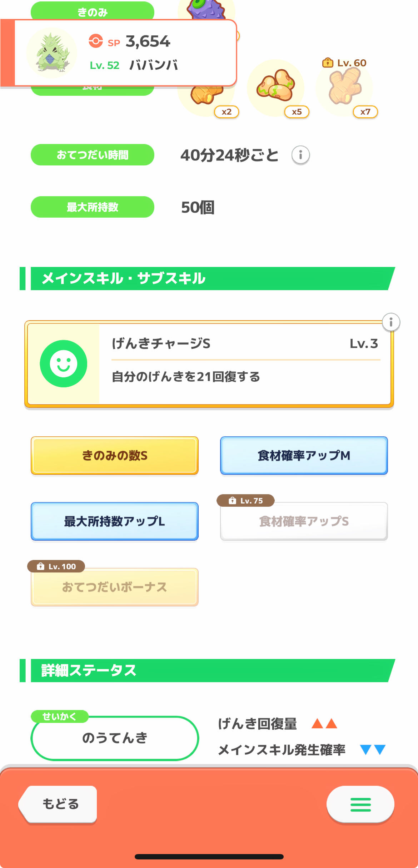Image resolution: width=418 pixels, height=868 pixels.
Task: Tap the Poké Ball SP icon
Action: click(96, 41)
